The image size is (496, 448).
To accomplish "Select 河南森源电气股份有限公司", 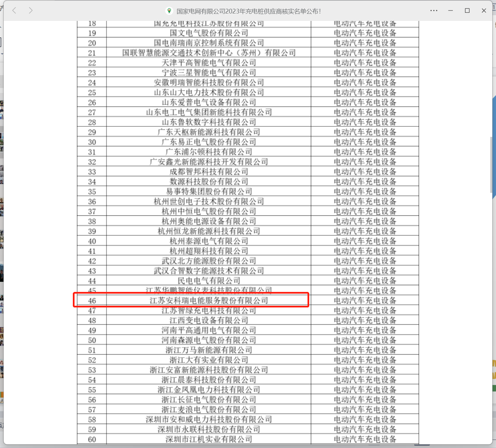I will pyautogui.click(x=209, y=340).
